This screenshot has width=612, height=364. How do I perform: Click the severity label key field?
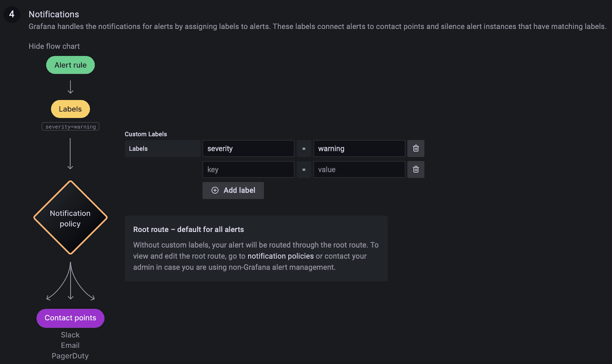(x=248, y=148)
